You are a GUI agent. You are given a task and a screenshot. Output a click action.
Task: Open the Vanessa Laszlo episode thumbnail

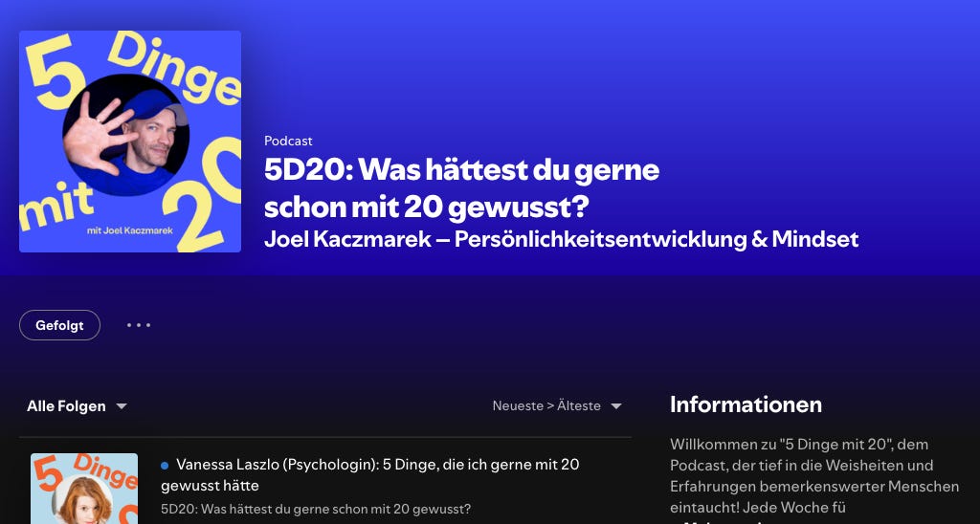click(84, 489)
